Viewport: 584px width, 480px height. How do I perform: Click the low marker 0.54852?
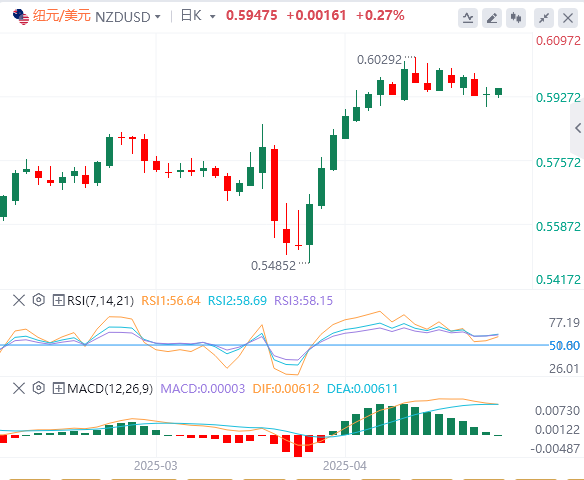coord(273,266)
